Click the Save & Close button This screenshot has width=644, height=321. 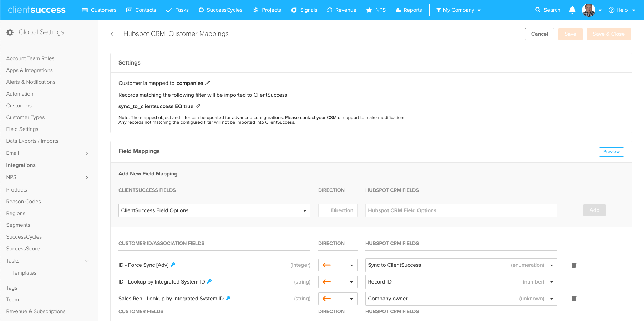(x=609, y=34)
